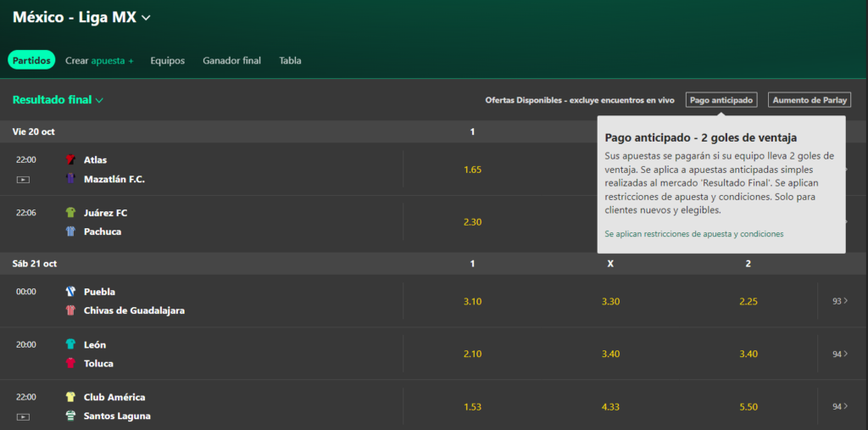The height and width of the screenshot is (430, 868).
Task: Click the León team name
Action: (x=95, y=344)
